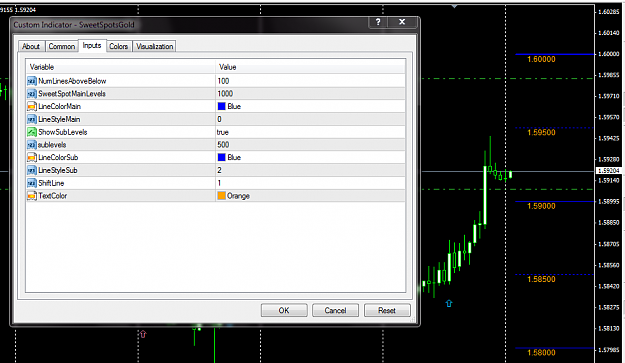Go to the Visualization tab

coord(155,47)
